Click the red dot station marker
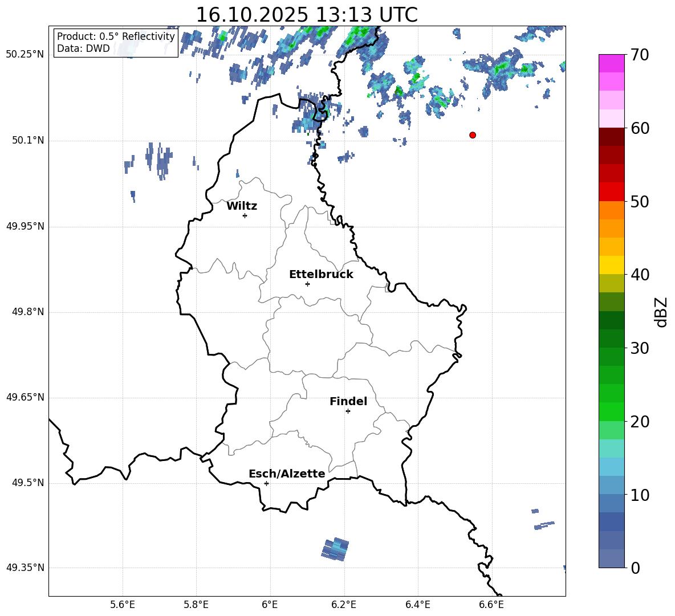This screenshot has height=616, width=675. [473, 135]
